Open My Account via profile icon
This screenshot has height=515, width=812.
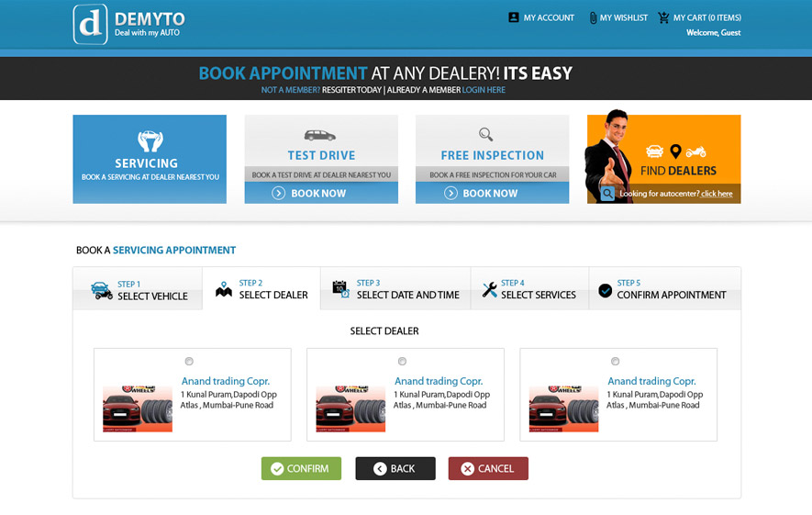[514, 17]
